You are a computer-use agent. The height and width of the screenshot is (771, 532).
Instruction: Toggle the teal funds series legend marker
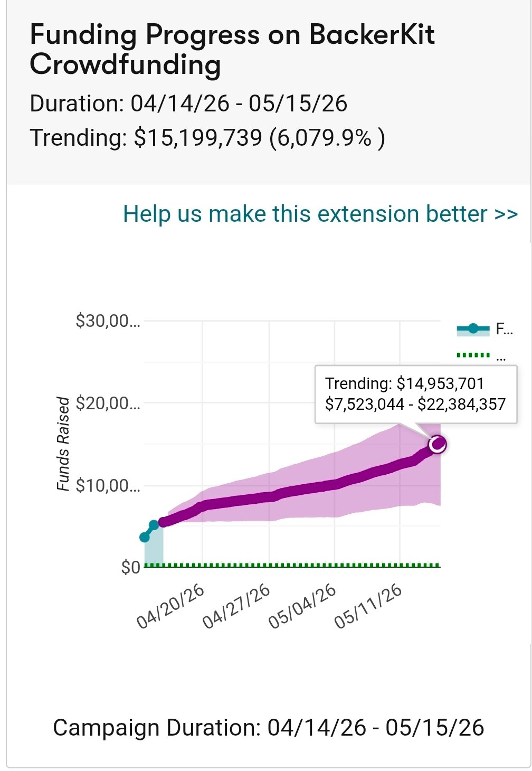[x=473, y=330]
